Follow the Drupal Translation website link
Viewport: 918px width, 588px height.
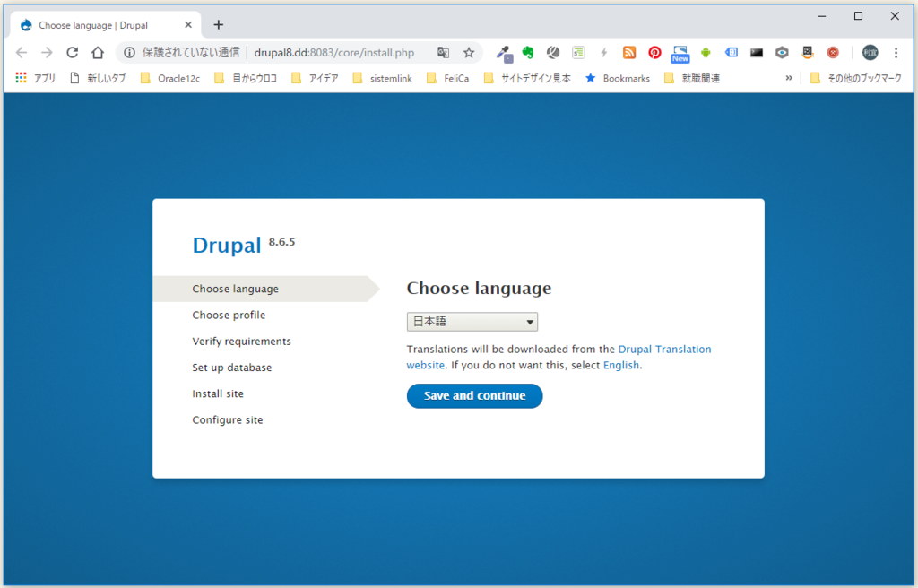coord(559,357)
